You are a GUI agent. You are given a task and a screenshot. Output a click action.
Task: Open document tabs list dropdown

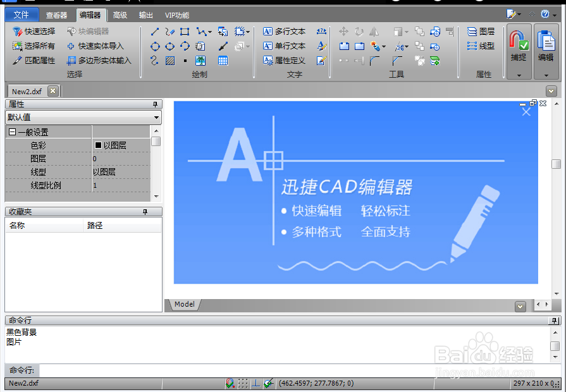tap(551, 91)
